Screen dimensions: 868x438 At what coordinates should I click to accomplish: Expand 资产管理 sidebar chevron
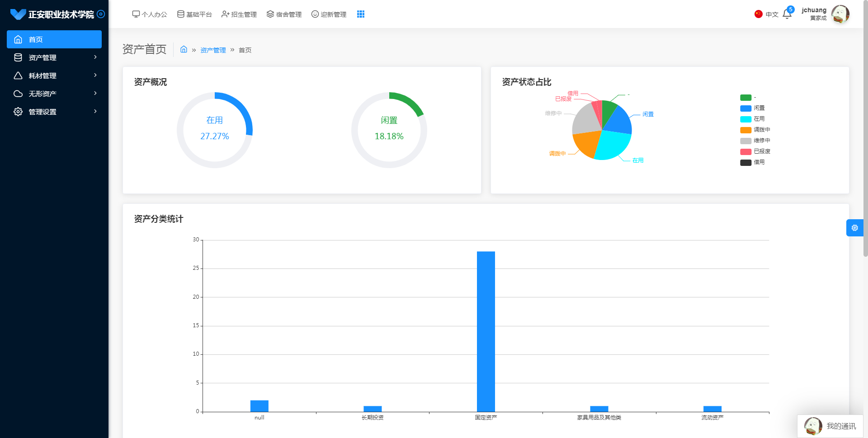click(95, 57)
